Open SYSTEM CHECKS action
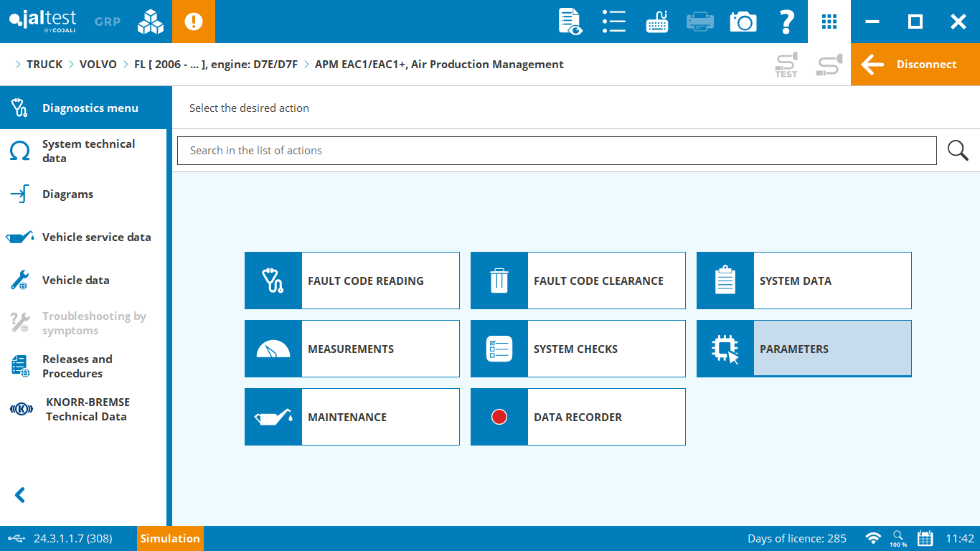The height and width of the screenshot is (551, 980). (x=578, y=349)
